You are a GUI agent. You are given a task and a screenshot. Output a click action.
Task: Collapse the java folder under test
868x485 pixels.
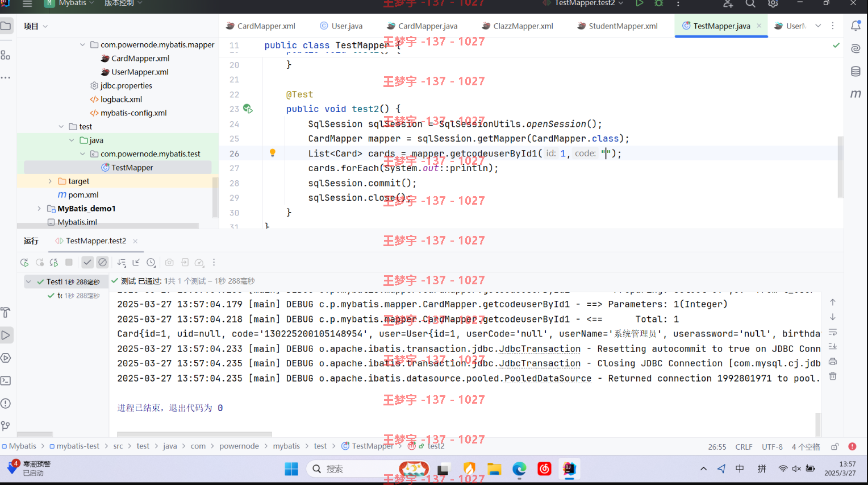[x=72, y=140]
